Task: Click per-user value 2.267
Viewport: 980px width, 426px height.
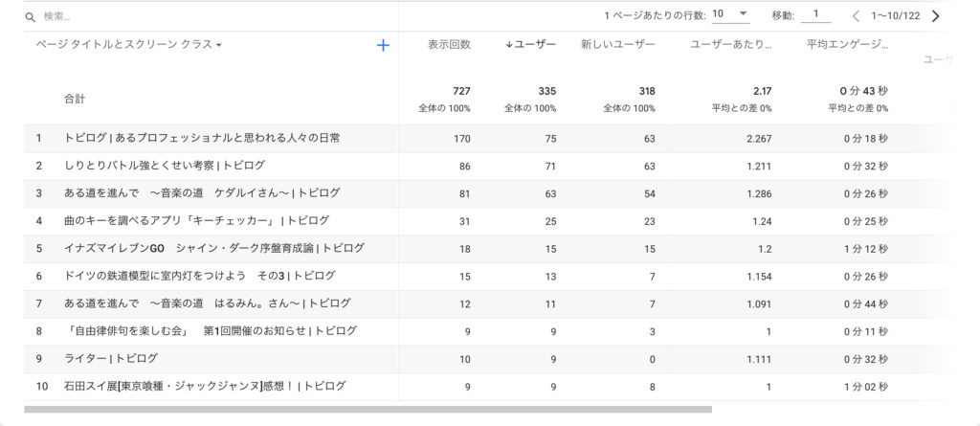Action: click(759, 139)
